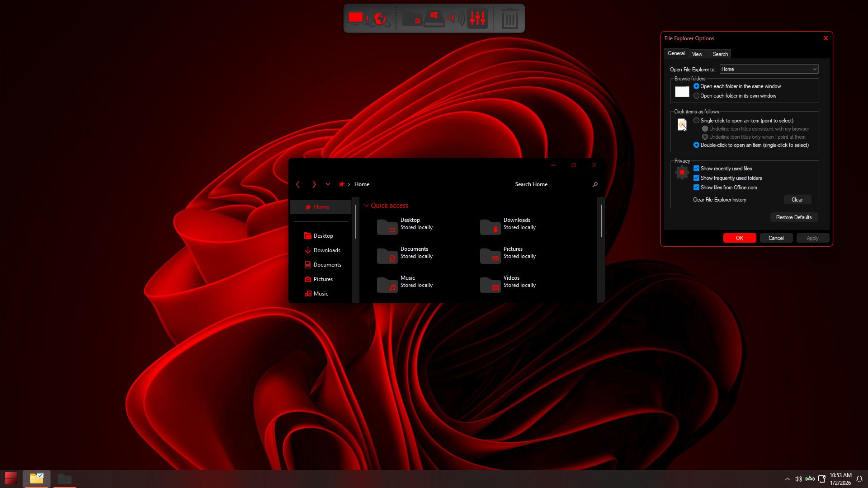This screenshot has width=868, height=488.
Task: Open the network globe dock icon
Action: [x=380, y=19]
